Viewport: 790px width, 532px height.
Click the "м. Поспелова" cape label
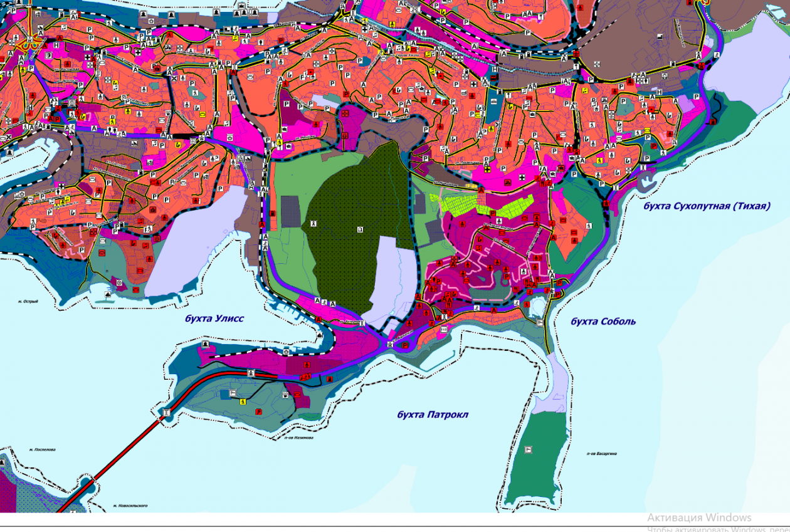pos(43,449)
